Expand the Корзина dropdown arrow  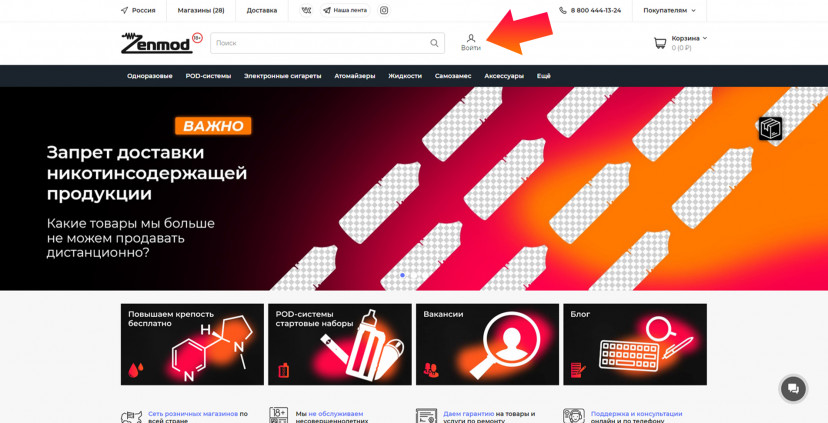point(705,38)
